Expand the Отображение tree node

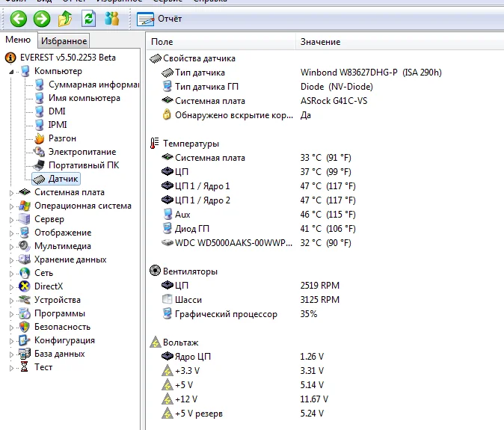11,233
